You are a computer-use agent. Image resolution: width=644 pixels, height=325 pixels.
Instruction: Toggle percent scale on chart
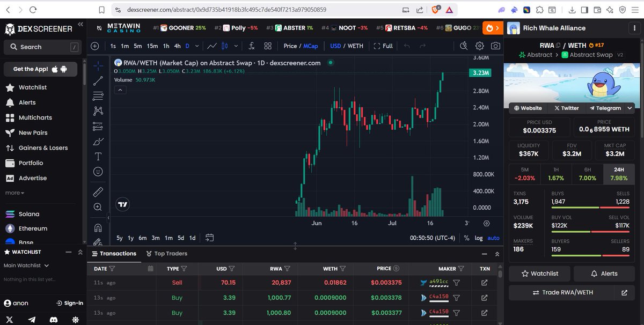(466, 238)
